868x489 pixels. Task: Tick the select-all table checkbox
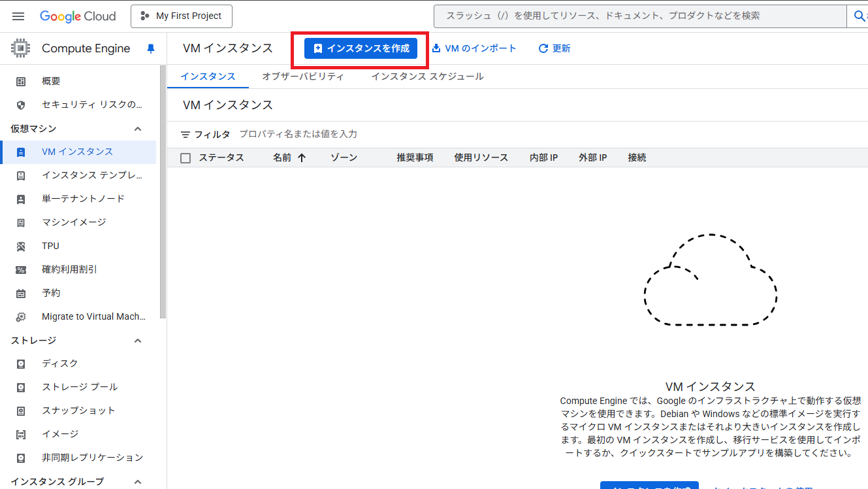(185, 158)
